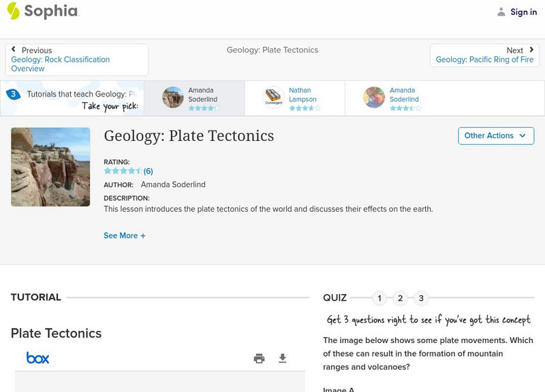Expand description with See More +

[x=125, y=235]
